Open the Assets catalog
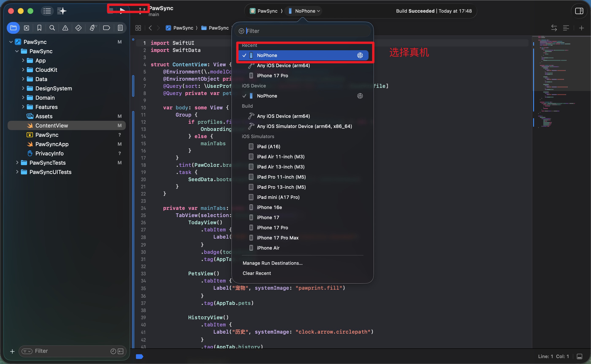The height and width of the screenshot is (364, 591). coord(67,116)
